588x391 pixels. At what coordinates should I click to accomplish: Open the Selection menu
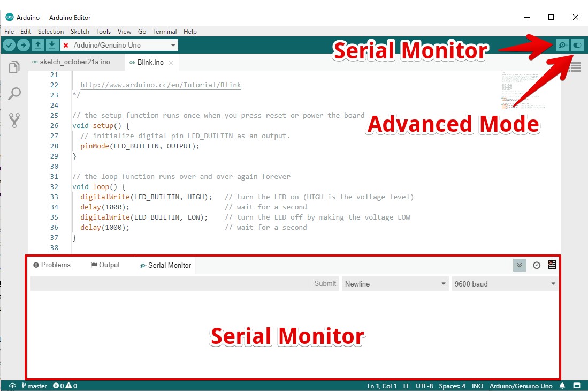coord(51,32)
